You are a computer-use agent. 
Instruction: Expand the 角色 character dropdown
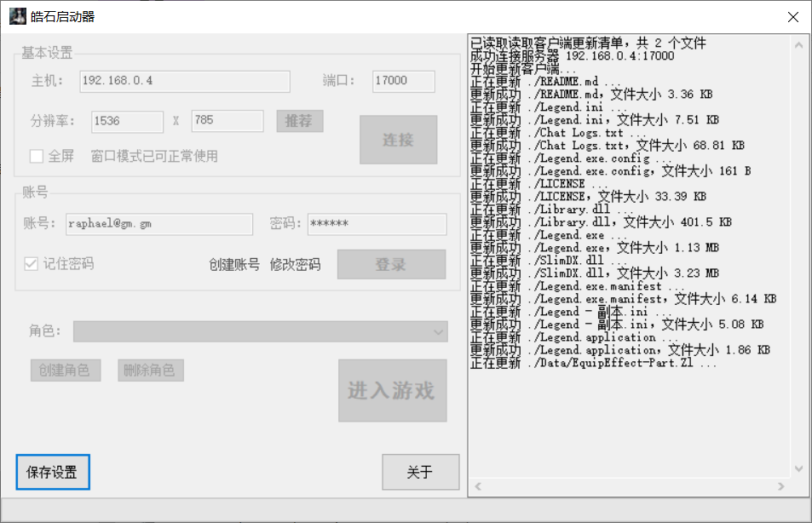pyautogui.click(x=439, y=331)
